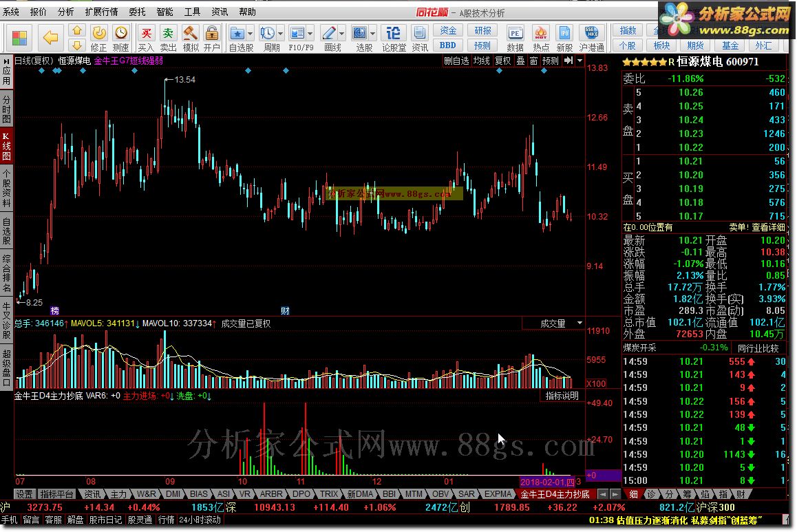The width and height of the screenshot is (797, 532).
Task: Open the 新股 IPO icon
Action: point(564,38)
